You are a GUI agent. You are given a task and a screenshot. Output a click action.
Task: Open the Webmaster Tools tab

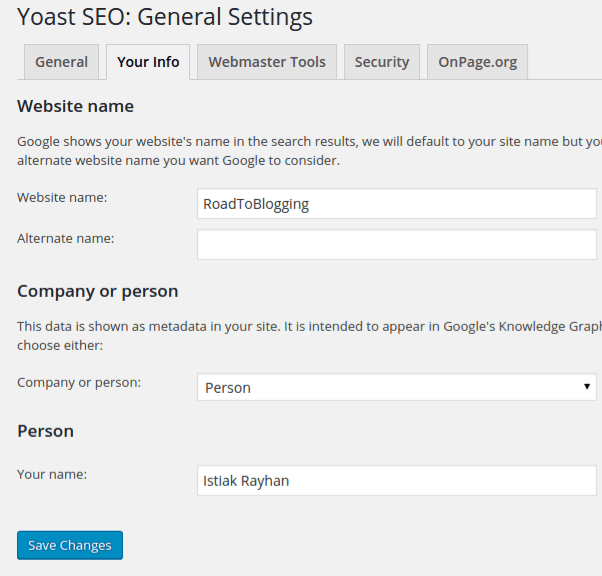click(x=267, y=62)
